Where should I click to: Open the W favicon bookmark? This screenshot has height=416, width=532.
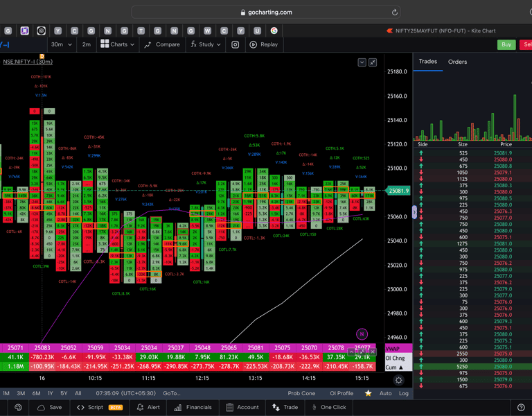(207, 31)
